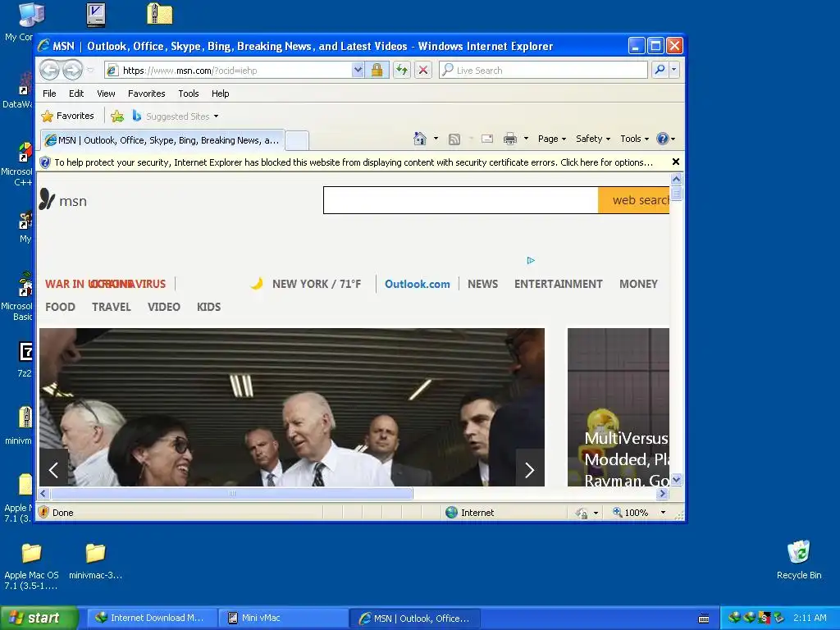Click the Read Mail icon

(x=487, y=139)
